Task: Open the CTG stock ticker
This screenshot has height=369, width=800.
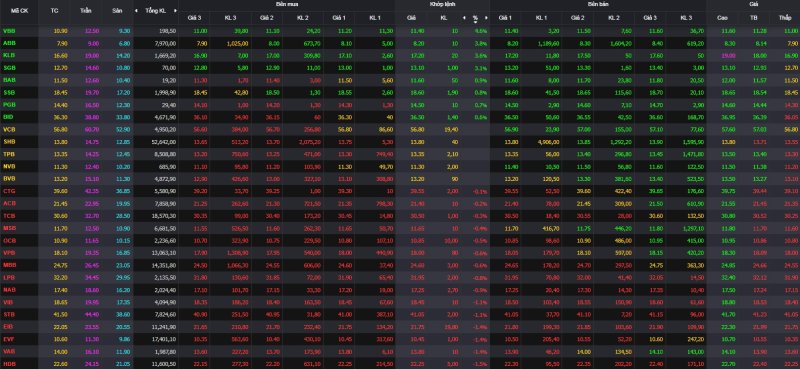Action: (9, 191)
